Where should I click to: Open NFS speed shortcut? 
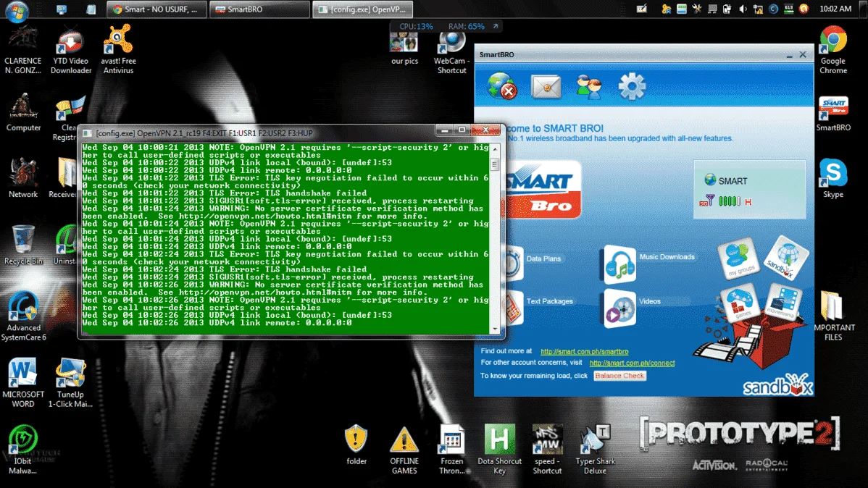pos(547,450)
